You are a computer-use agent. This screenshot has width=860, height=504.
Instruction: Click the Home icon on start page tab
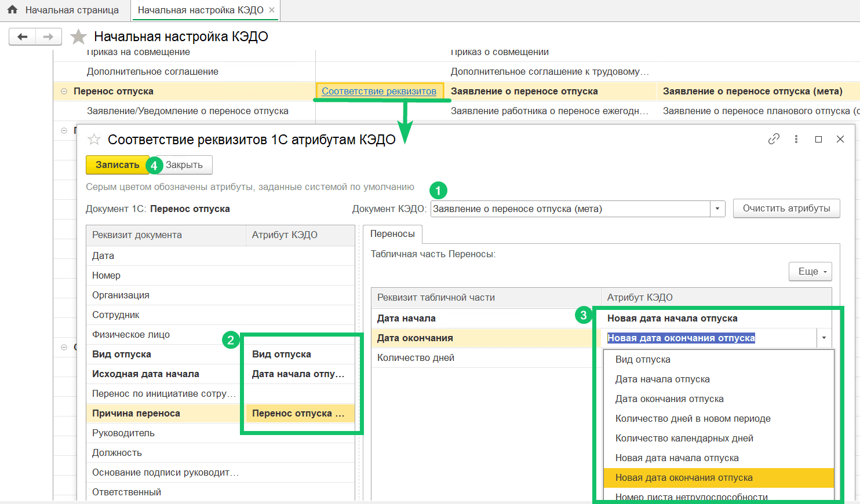point(12,10)
